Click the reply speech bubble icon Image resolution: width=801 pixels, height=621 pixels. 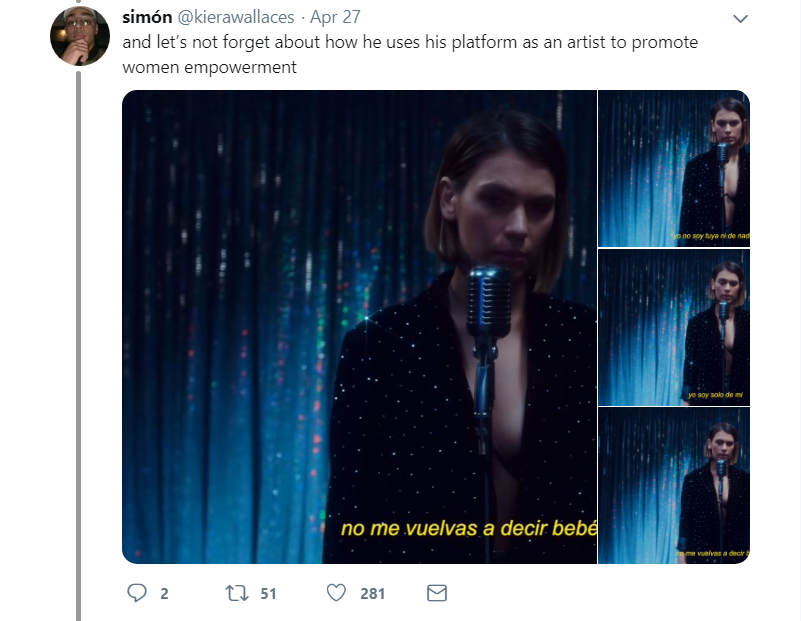(137, 593)
